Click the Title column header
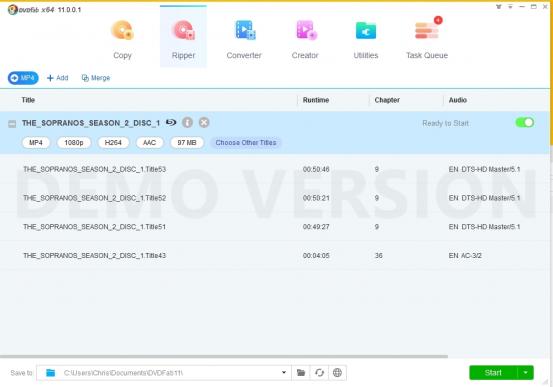Image resolution: width=553 pixels, height=387 pixels. [x=28, y=100]
